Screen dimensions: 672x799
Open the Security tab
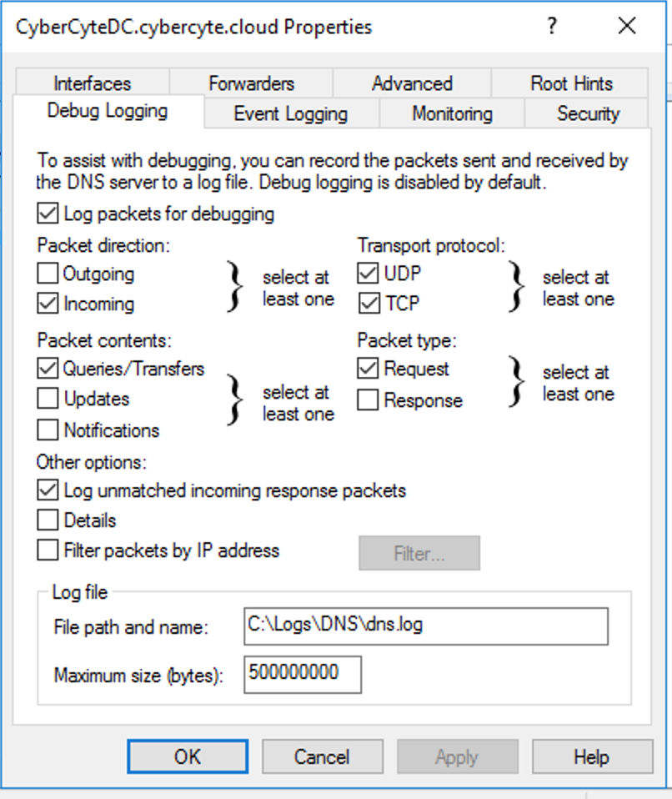click(x=588, y=113)
